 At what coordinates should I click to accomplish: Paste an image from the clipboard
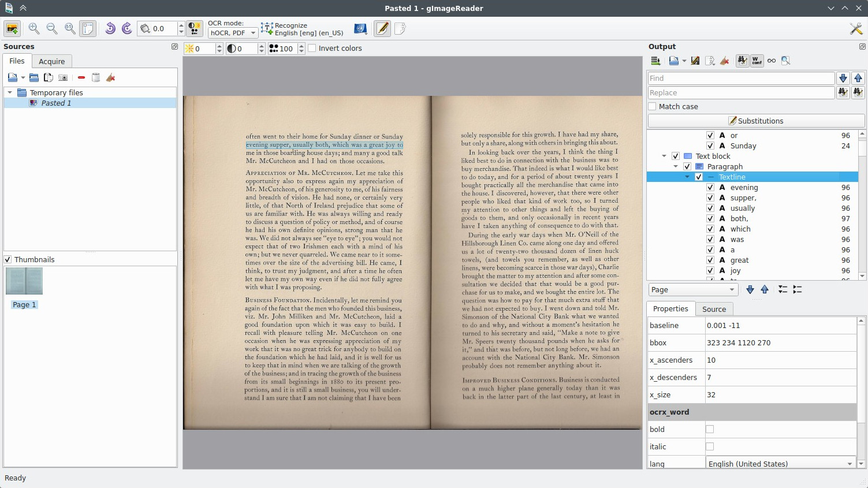49,77
